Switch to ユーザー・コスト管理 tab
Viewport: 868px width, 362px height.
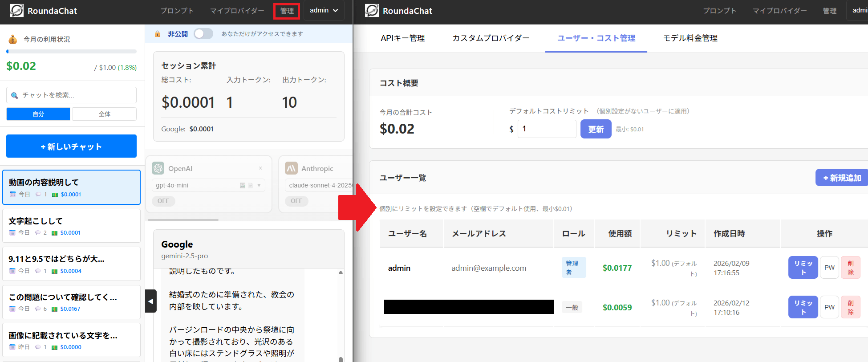596,38
